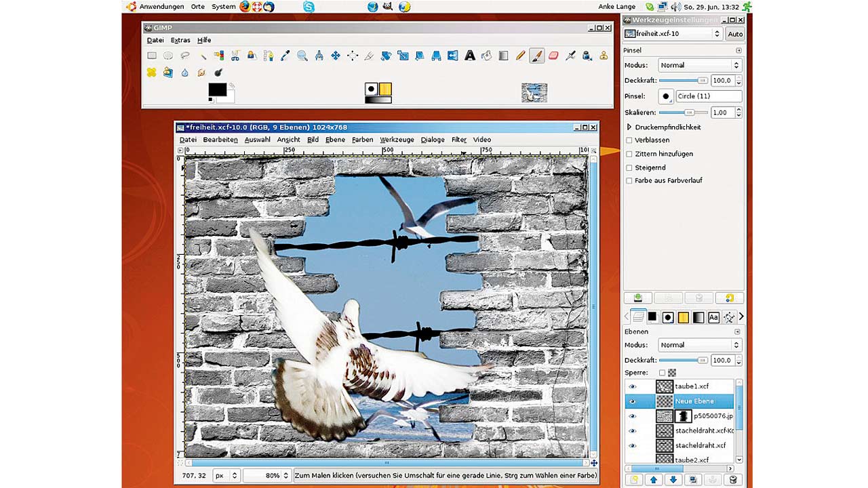Image resolution: width=868 pixels, height=488 pixels.
Task: Select the Heal tool
Action: pyautogui.click(x=151, y=72)
